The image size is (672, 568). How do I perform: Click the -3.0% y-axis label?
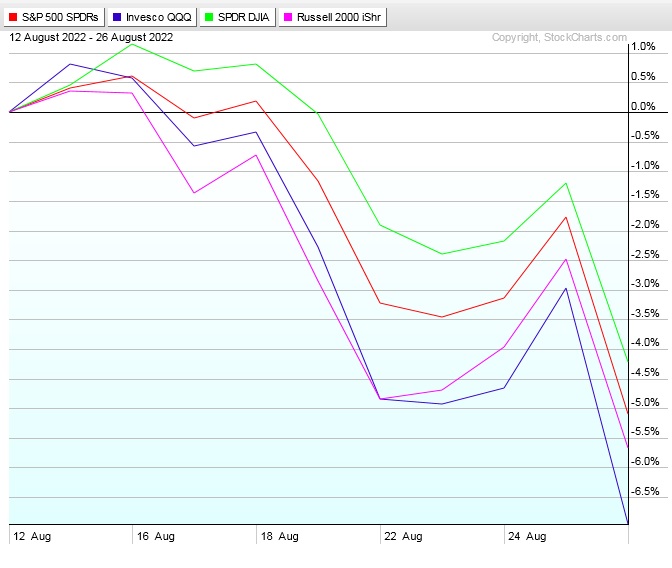(645, 284)
